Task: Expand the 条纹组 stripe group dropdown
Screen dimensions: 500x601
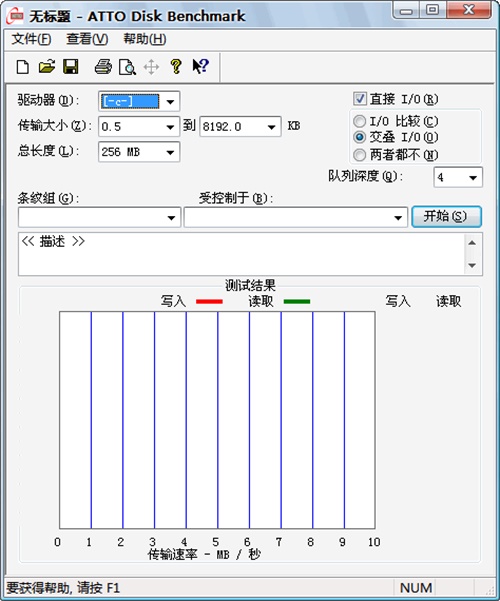Action: pos(171,218)
